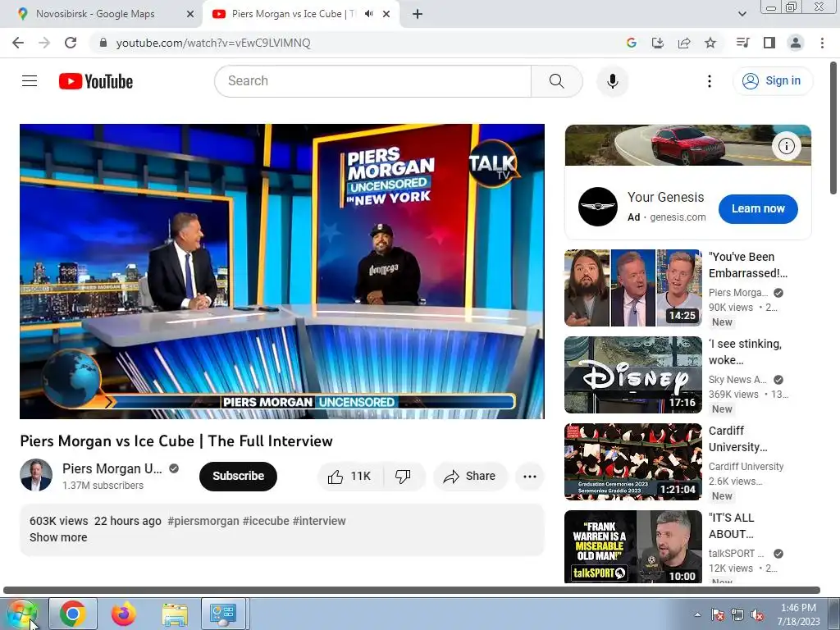
Task: Open ad info icon on Genesis ad
Action: click(786, 146)
